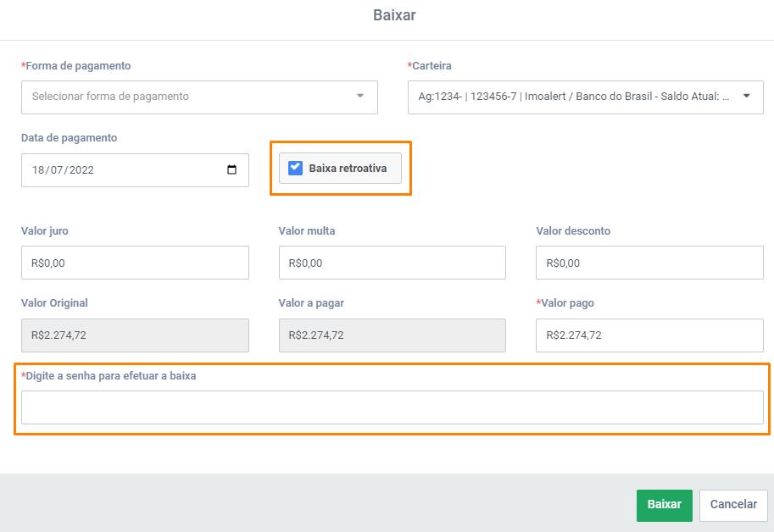774x532 pixels.
Task: Click the Selecionar forma de pagamento placeholder
Action: pyautogui.click(x=110, y=96)
